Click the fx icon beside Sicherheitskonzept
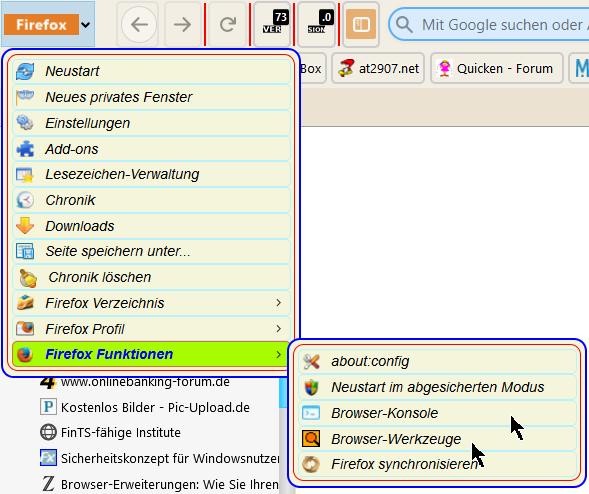 (48, 458)
